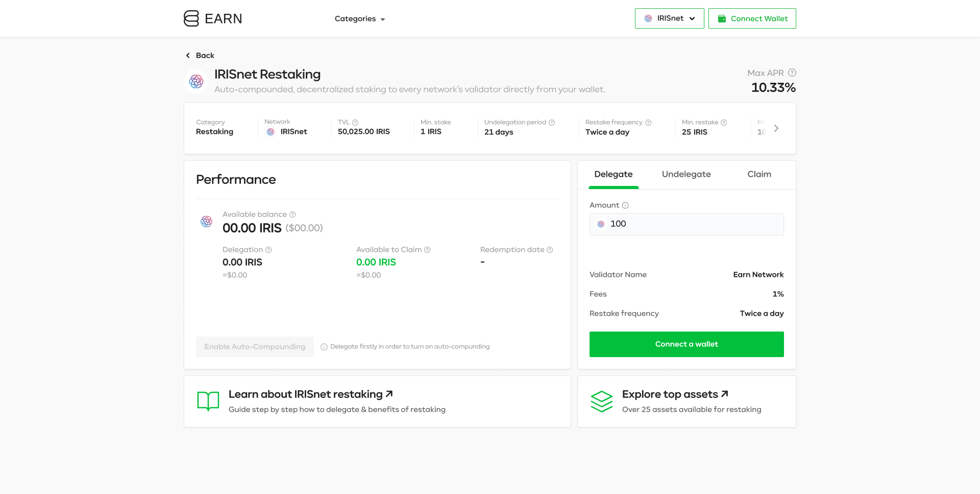Viewport: 980px width, 494px height.
Task: Show more stats with the right chevron arrow
Action: click(x=776, y=128)
